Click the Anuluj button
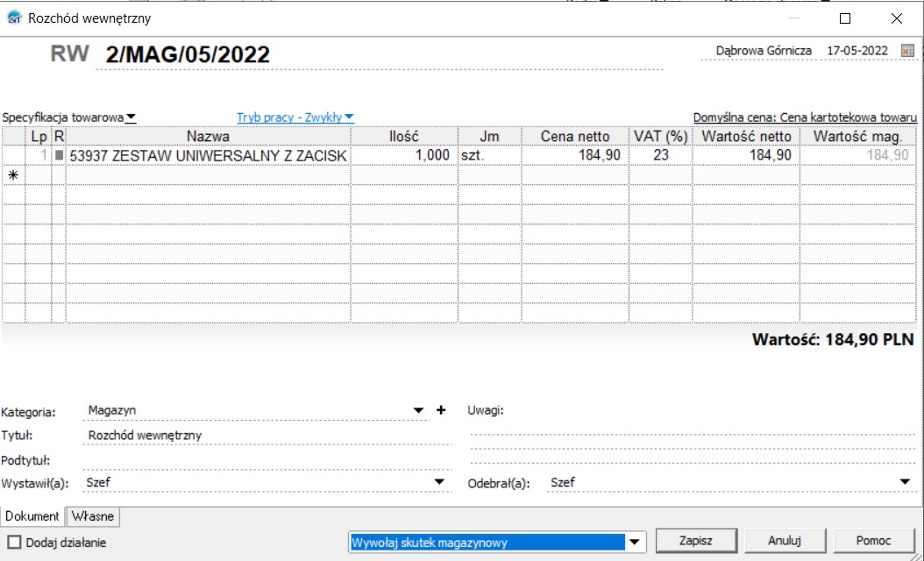Screen dimensions: 924x561 785,541
